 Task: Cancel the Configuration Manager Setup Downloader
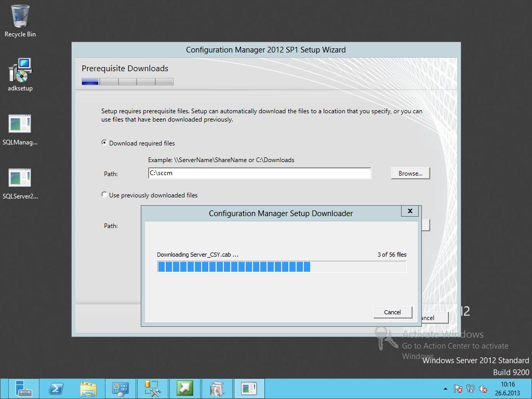coord(393,312)
